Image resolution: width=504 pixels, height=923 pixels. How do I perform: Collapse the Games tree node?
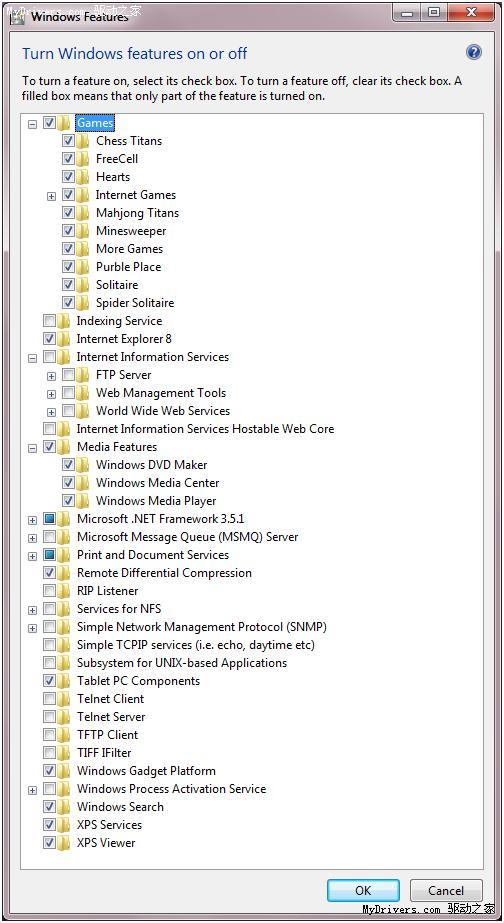[x=32, y=124]
